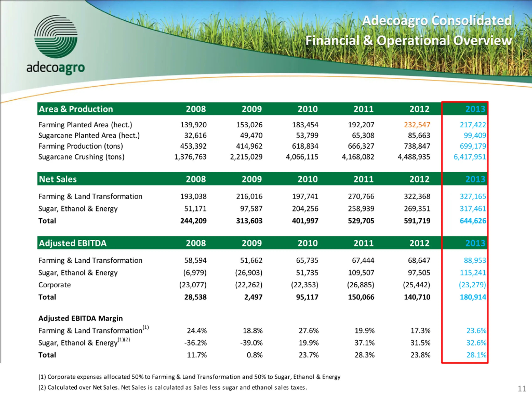Click the 2009 value 49,470
The height and width of the screenshot is (399, 532).
[x=251, y=135]
